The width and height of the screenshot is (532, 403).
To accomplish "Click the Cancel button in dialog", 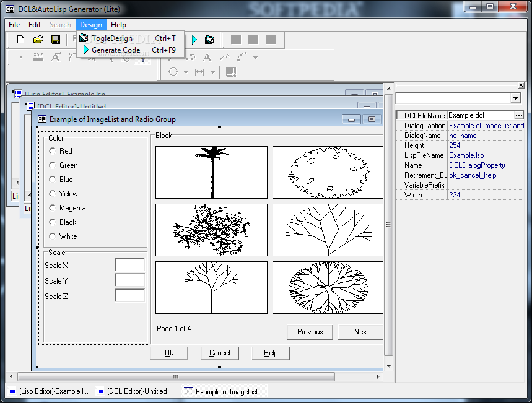I will 219,353.
